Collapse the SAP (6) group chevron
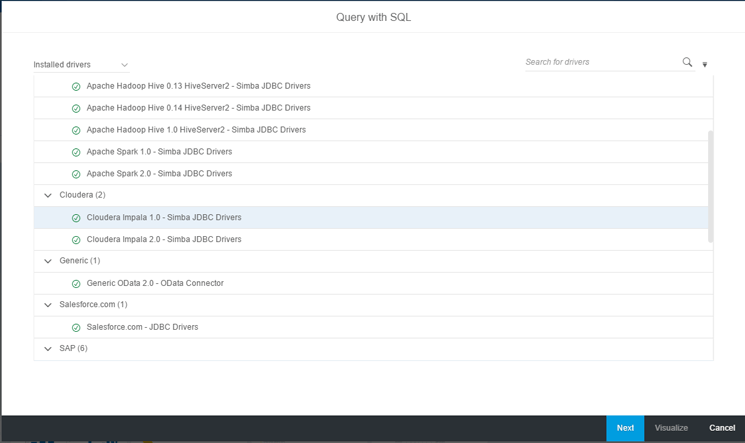The image size is (745, 443). click(x=48, y=349)
